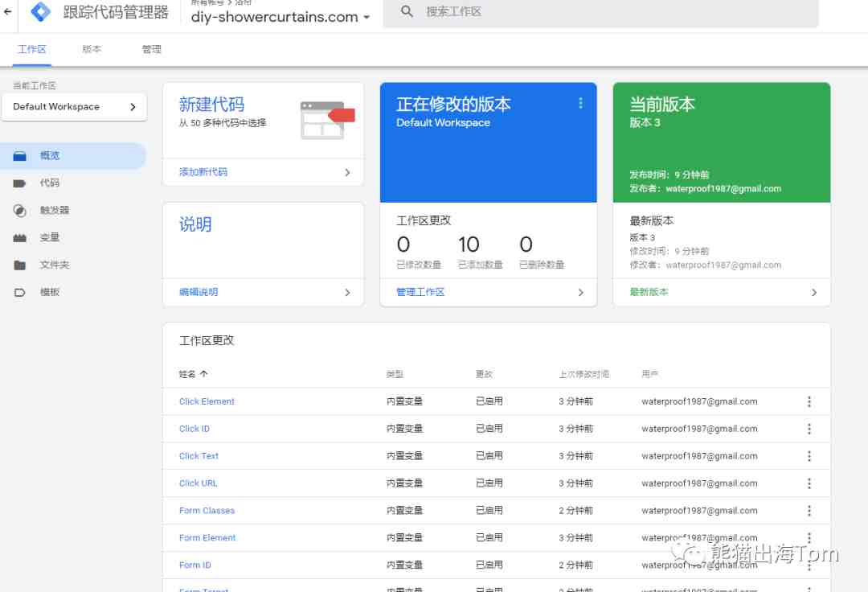Click the search magnifier icon
Image resolution: width=868 pixels, height=592 pixels.
[x=407, y=11]
